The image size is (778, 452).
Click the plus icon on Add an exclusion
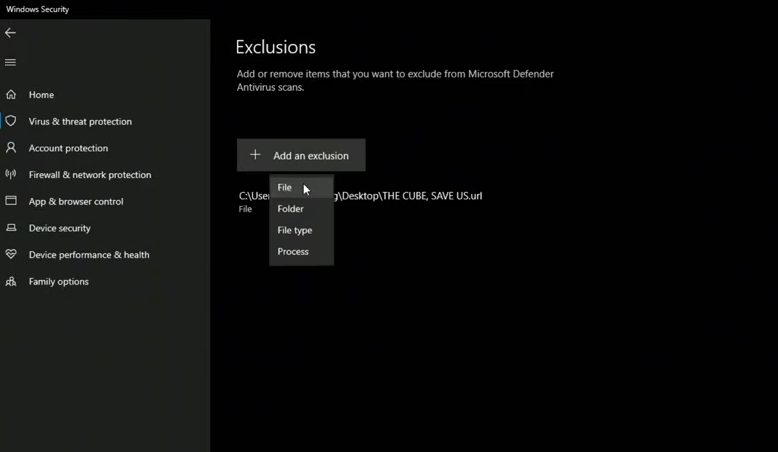point(255,155)
